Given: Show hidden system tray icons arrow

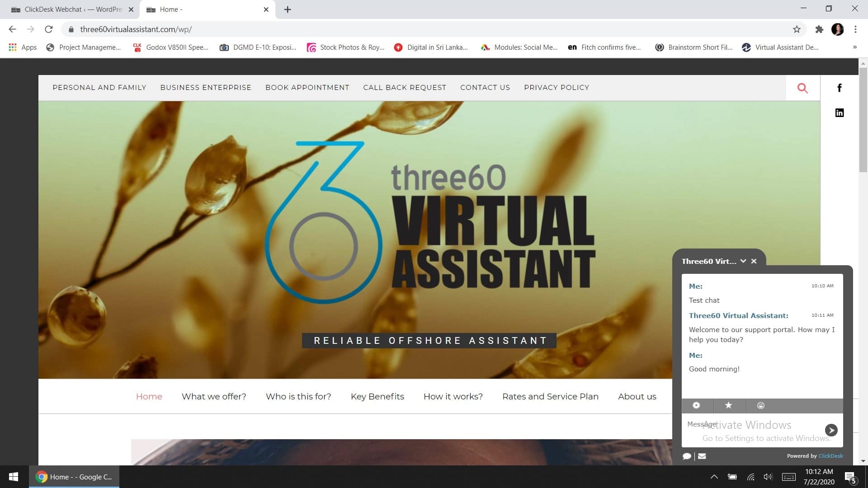Looking at the screenshot, I should [714, 477].
